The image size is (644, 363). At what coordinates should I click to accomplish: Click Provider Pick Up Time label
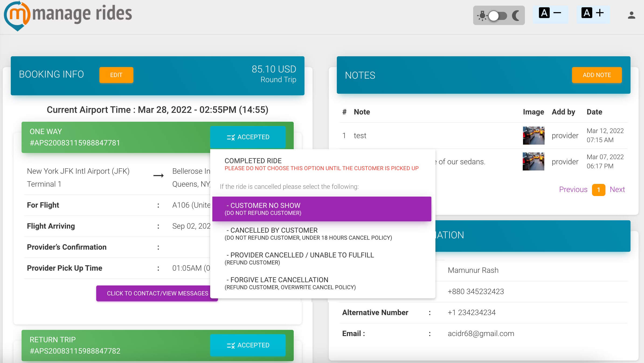click(64, 268)
